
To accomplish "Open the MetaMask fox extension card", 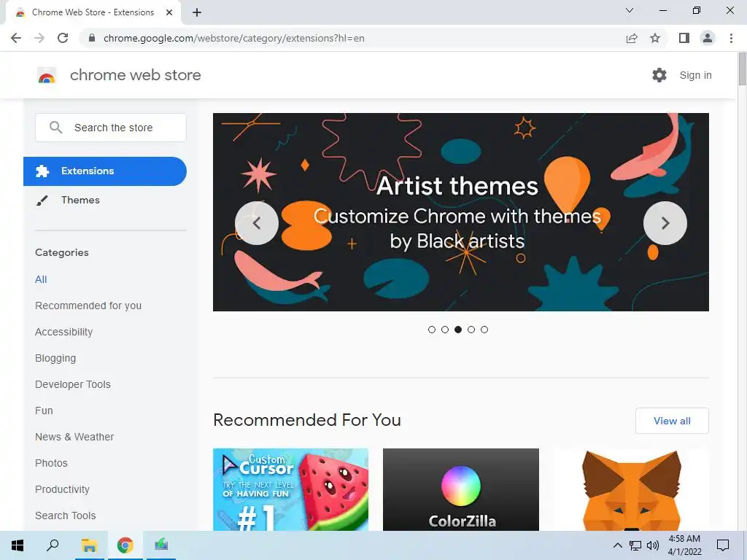I will click(x=631, y=489).
